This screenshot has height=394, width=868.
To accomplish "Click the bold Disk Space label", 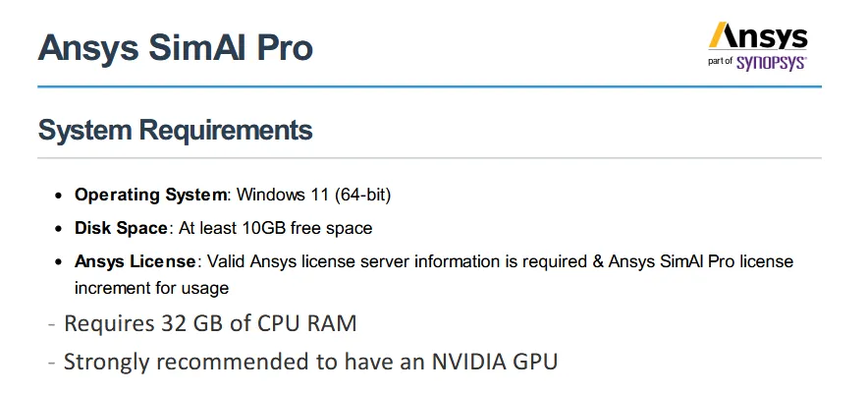I will click(x=121, y=228).
